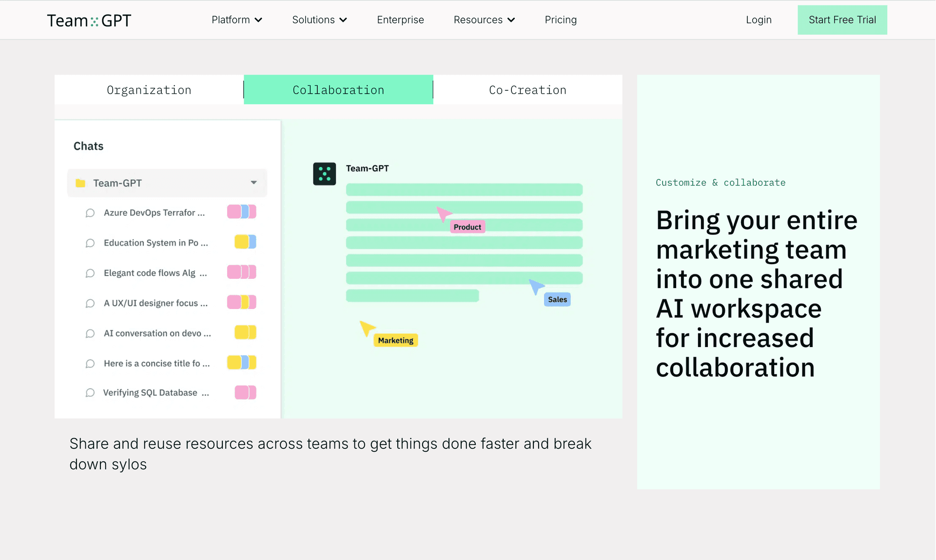Screen dimensions: 936x560
Task: Click the pink Product cursor label
Action: [x=467, y=227]
